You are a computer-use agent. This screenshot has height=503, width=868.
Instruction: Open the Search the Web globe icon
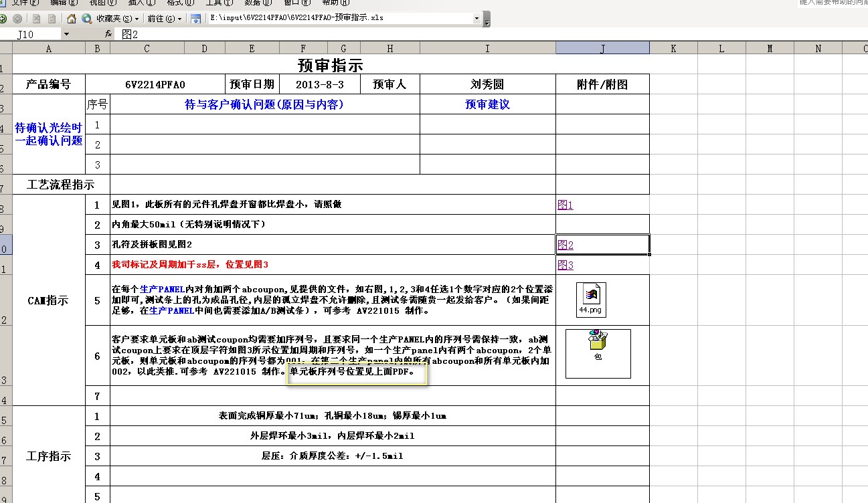[x=86, y=19]
